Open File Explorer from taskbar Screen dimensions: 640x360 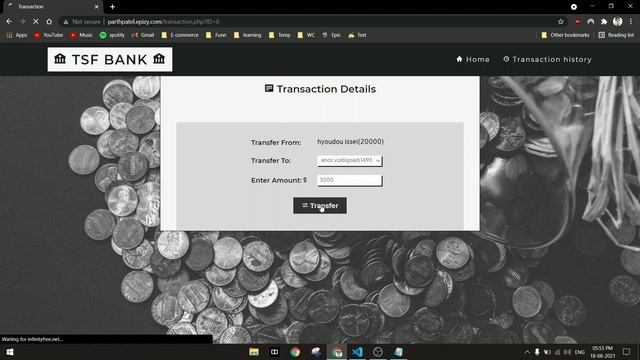pyautogui.click(x=254, y=352)
